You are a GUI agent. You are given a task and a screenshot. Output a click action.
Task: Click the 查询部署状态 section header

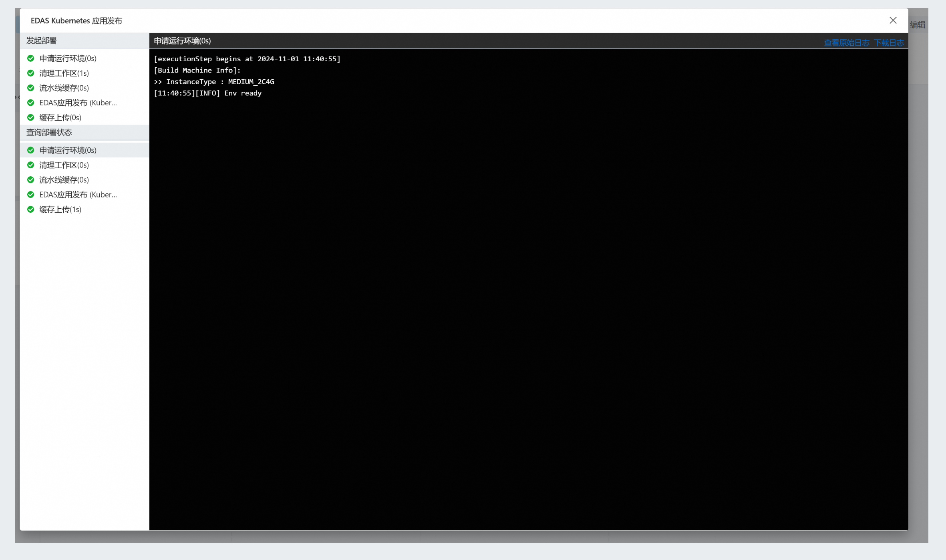tap(85, 132)
